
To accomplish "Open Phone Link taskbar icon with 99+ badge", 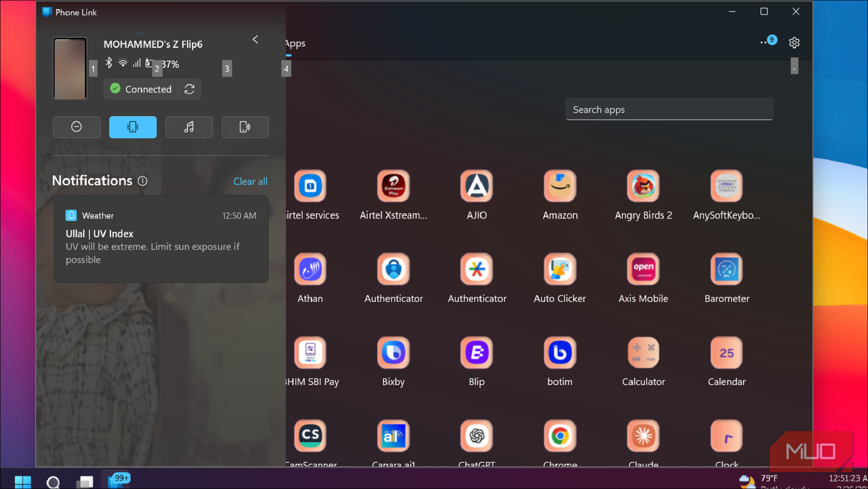I will (x=117, y=481).
